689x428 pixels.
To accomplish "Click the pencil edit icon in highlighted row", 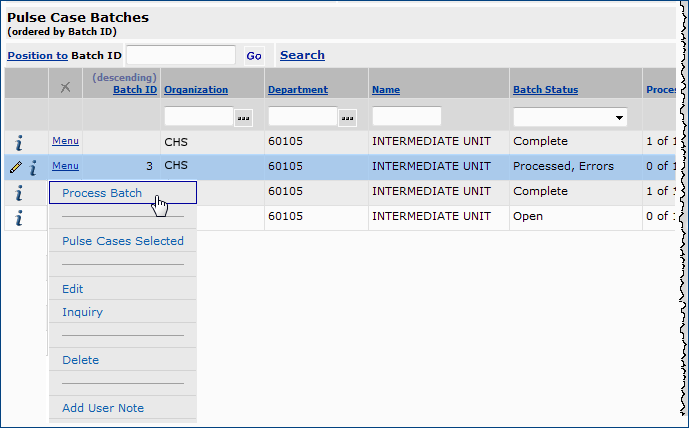I will 15,167.
